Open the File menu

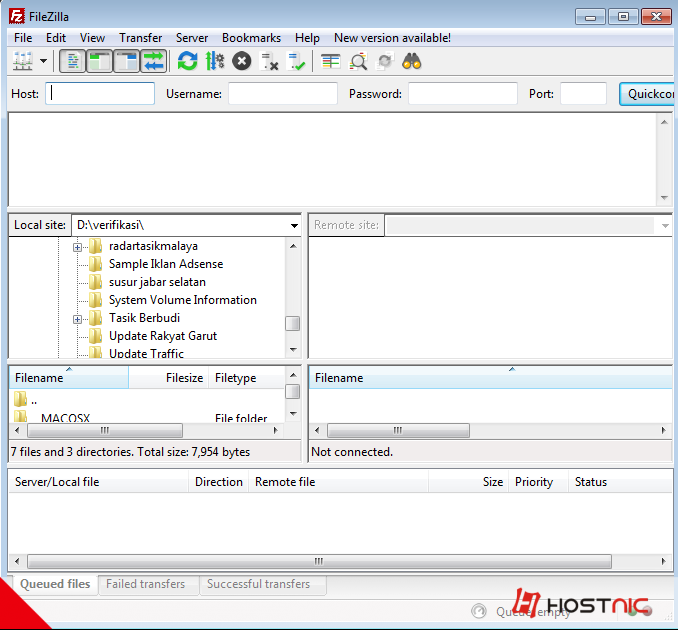(x=23, y=38)
